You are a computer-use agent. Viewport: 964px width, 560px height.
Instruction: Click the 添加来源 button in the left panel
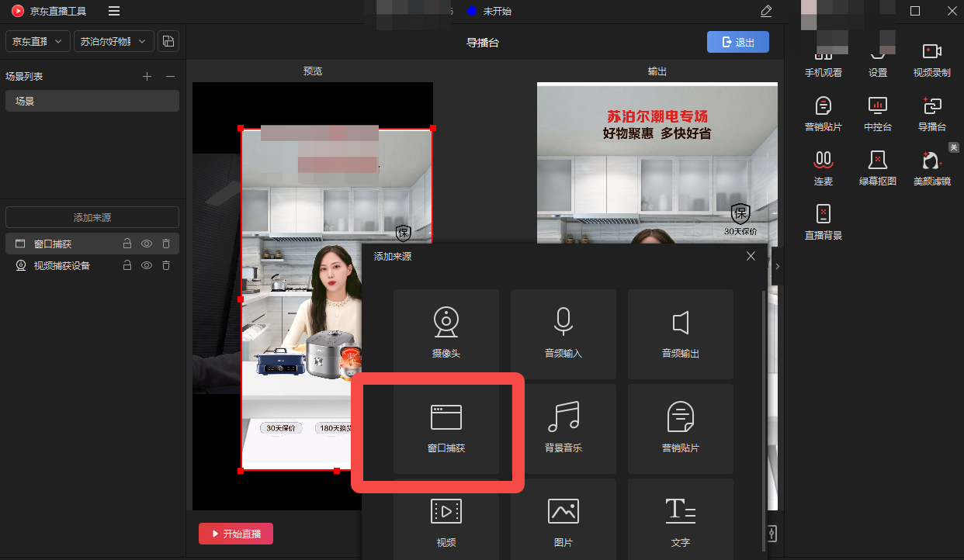tap(92, 217)
